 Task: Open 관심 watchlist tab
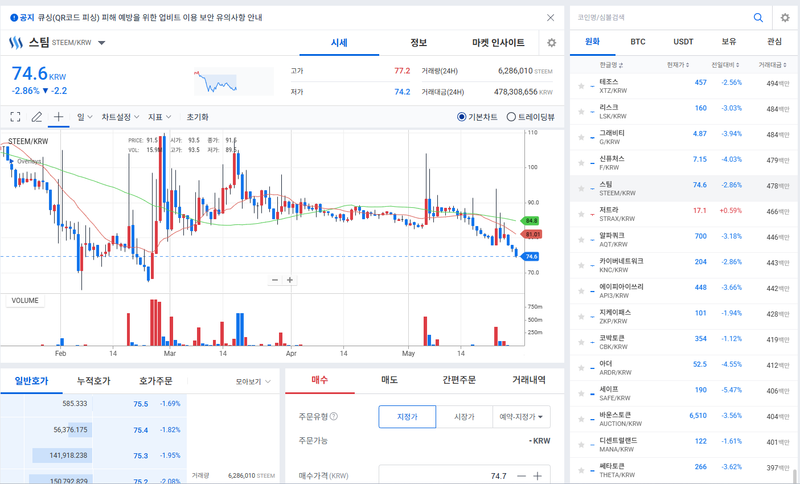point(774,42)
